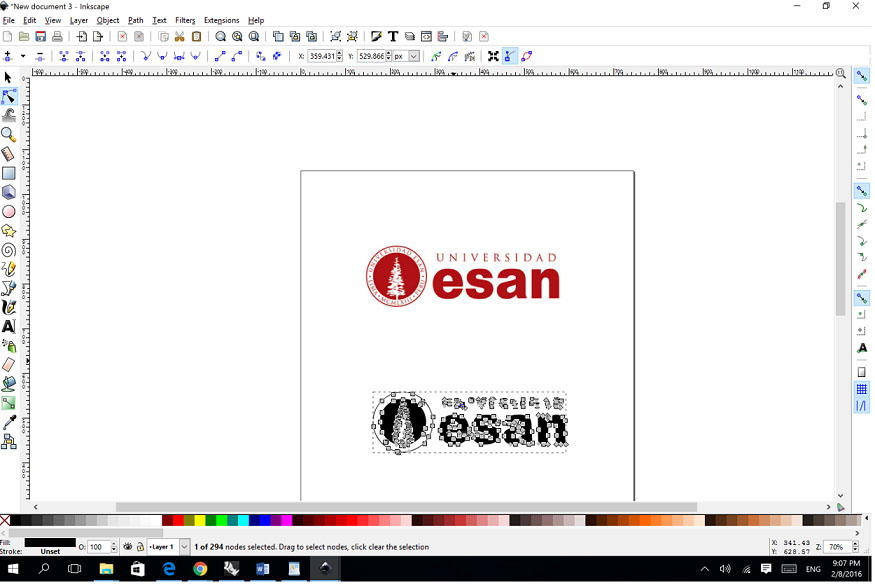875x585 pixels.
Task: Select the Star/polygon tool
Action: [x=8, y=231]
